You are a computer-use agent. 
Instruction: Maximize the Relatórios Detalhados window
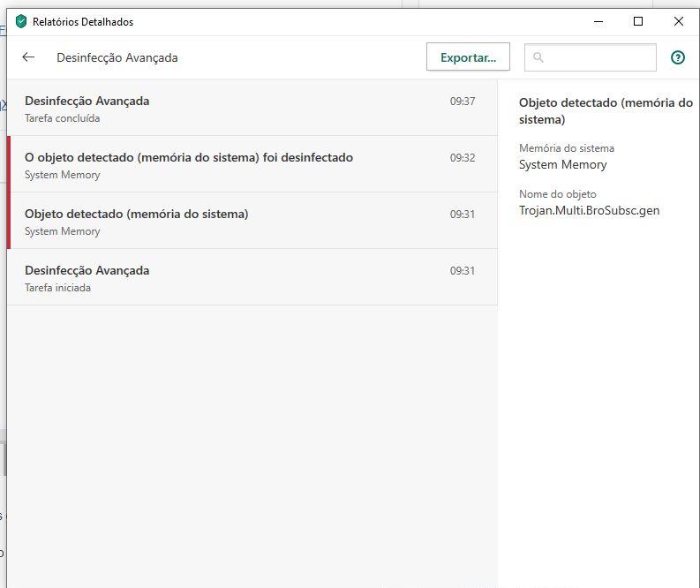click(638, 21)
